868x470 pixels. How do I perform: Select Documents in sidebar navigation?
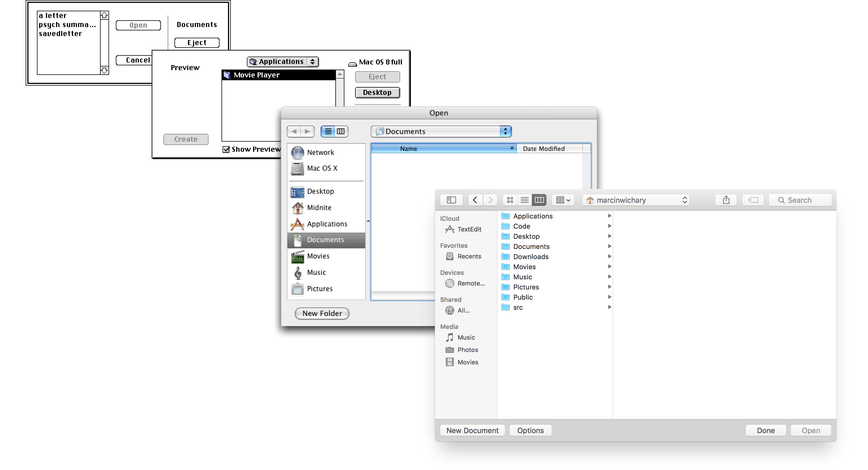tap(325, 240)
